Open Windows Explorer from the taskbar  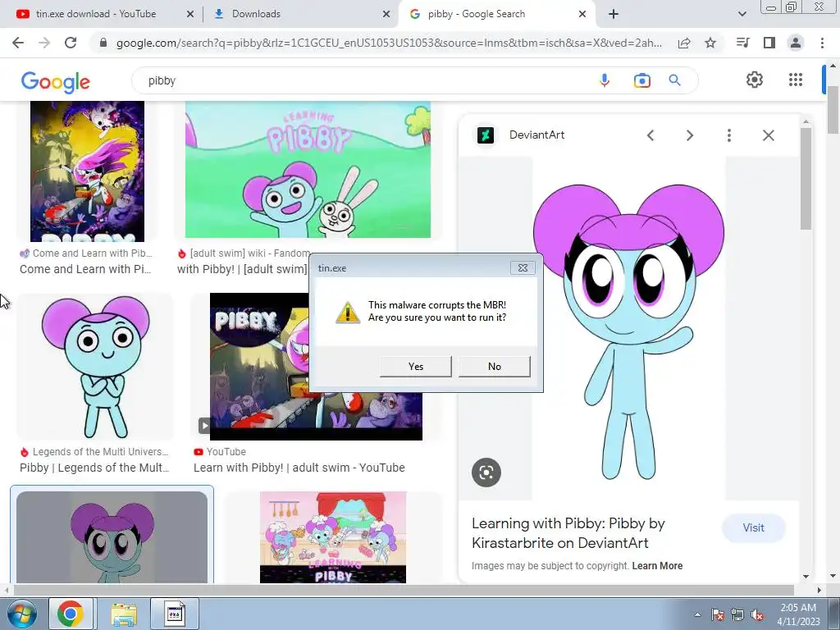124,614
